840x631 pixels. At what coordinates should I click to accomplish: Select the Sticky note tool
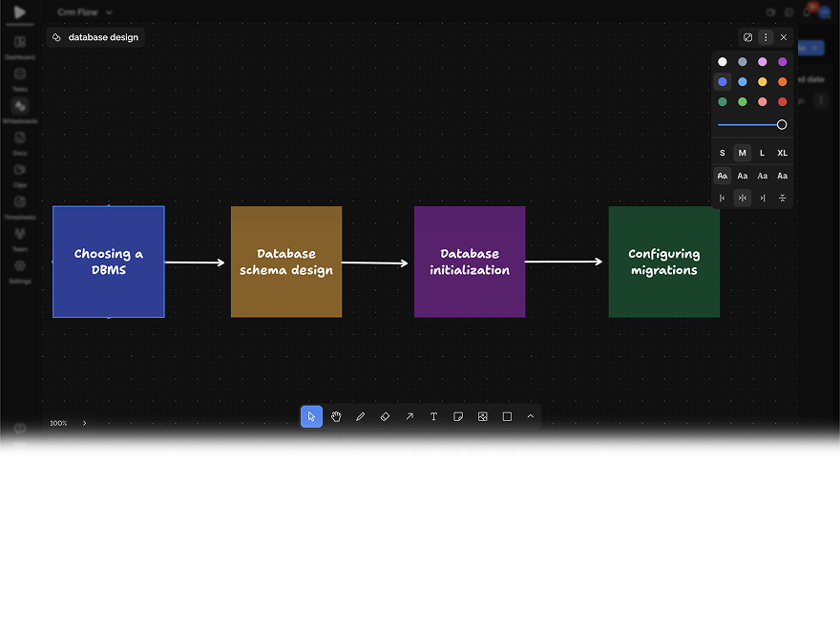point(458,417)
